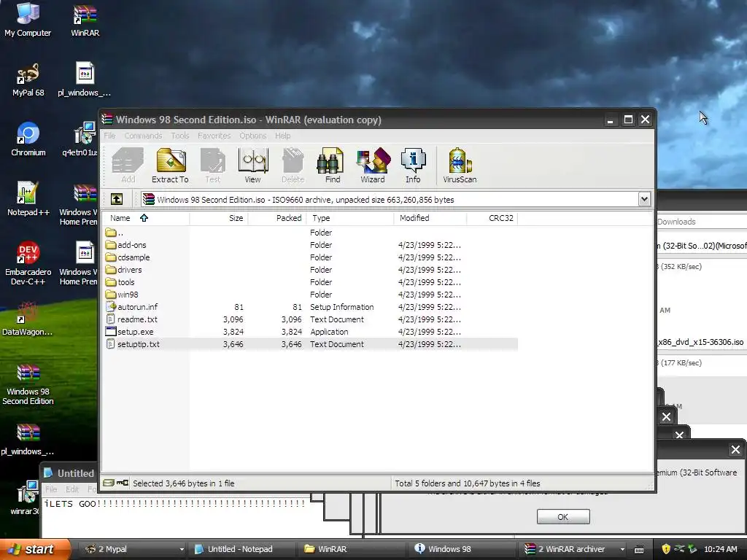747x560 pixels.
Task: Select the readme.txt file
Action: pyautogui.click(x=131, y=319)
